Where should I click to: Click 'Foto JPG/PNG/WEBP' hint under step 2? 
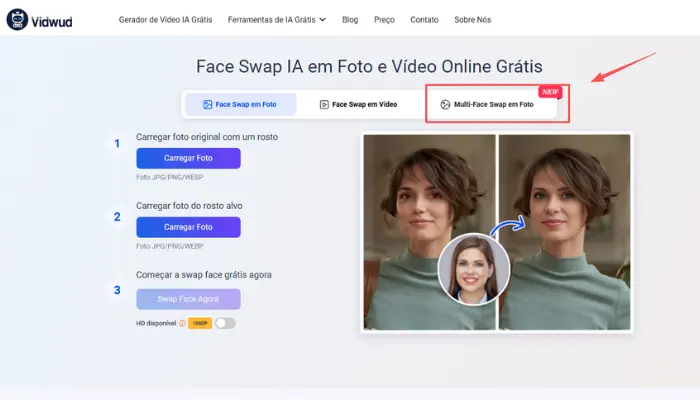[170, 246]
